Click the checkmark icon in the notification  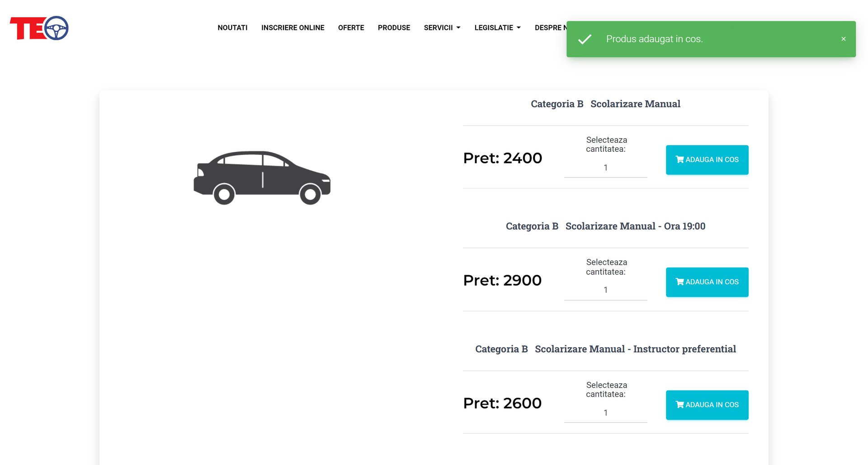(x=585, y=39)
